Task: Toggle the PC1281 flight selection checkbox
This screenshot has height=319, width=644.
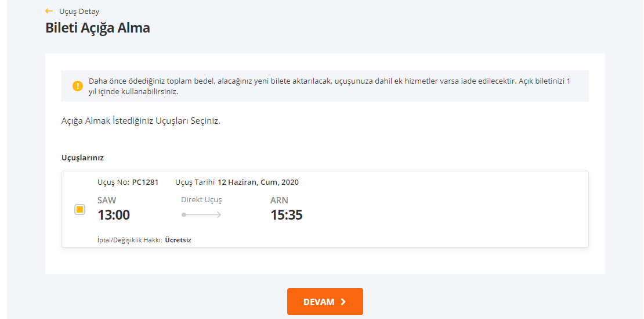Action: click(80, 209)
